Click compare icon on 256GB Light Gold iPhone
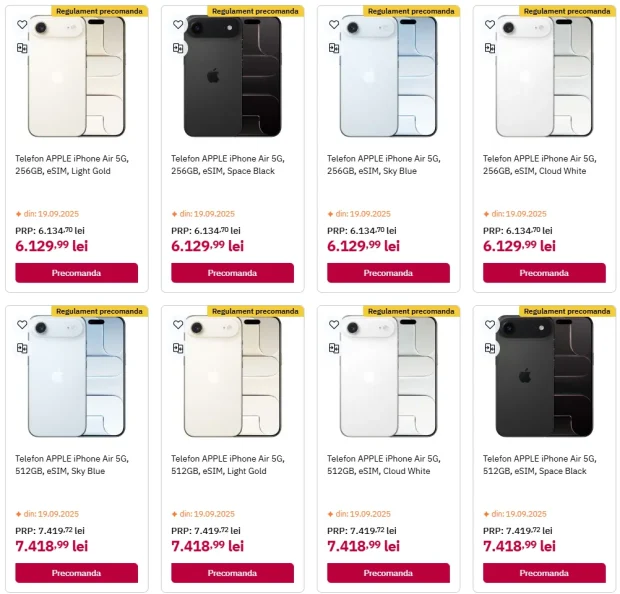The width and height of the screenshot is (620, 594). point(22,48)
